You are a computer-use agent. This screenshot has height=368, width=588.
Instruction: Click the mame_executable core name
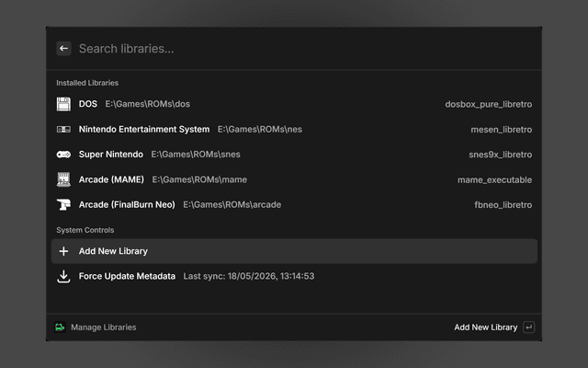coord(494,179)
